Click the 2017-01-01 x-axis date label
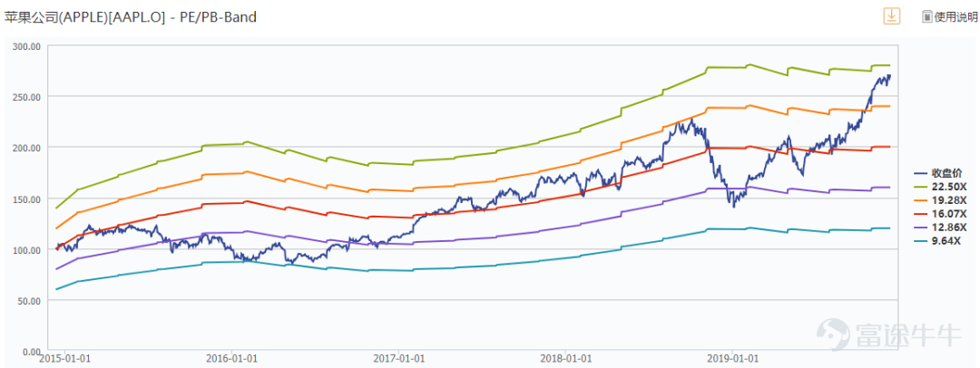The image size is (980, 368). (399, 360)
